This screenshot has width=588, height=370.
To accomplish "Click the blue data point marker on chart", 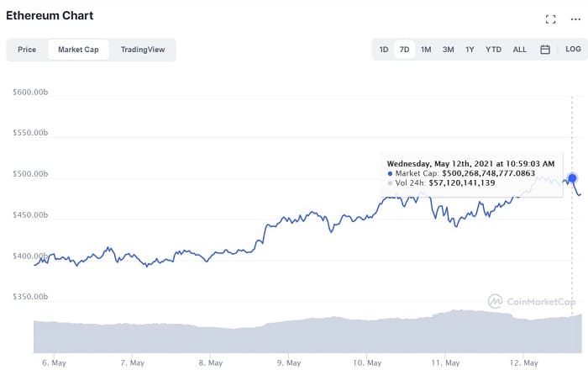I will pos(572,178).
